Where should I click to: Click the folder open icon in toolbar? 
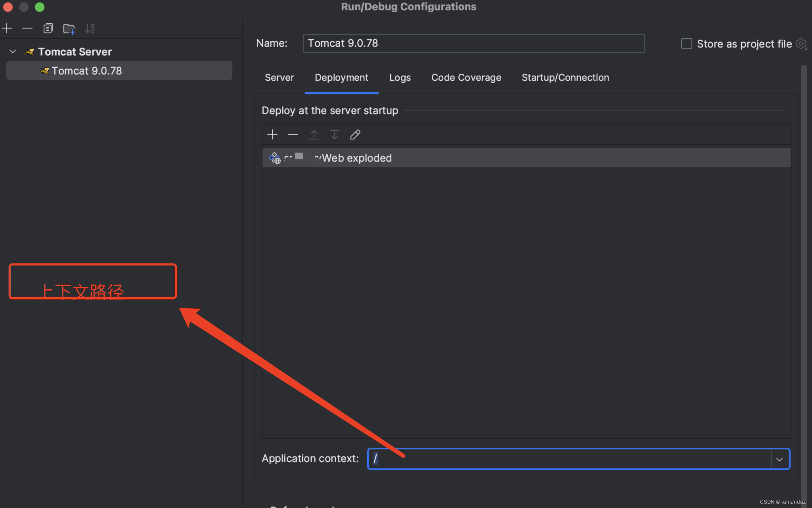[70, 28]
